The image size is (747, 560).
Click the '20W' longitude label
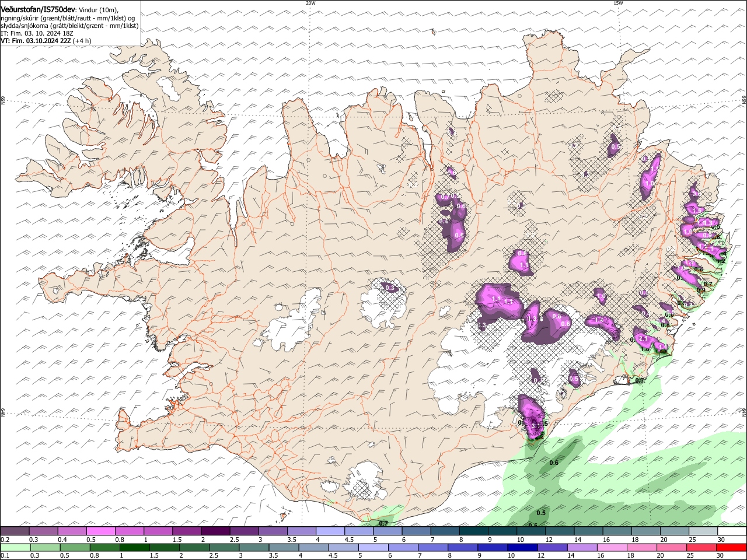coord(310,3)
